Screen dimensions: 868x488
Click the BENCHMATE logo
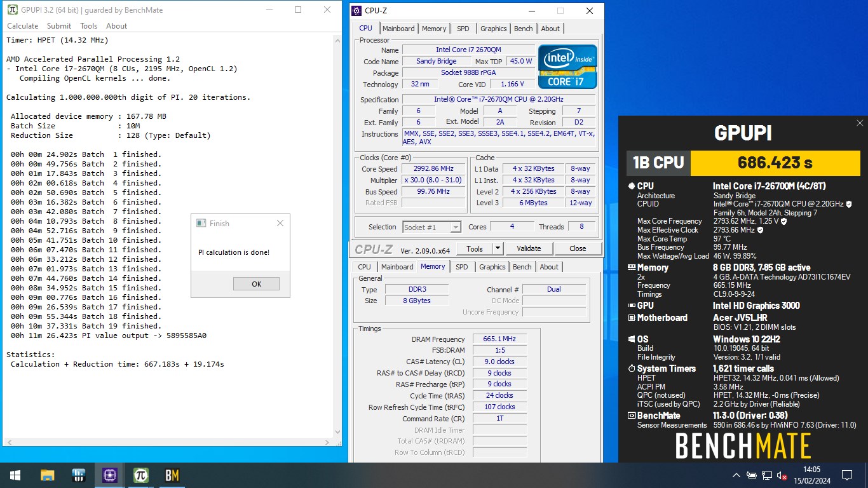[x=743, y=445]
